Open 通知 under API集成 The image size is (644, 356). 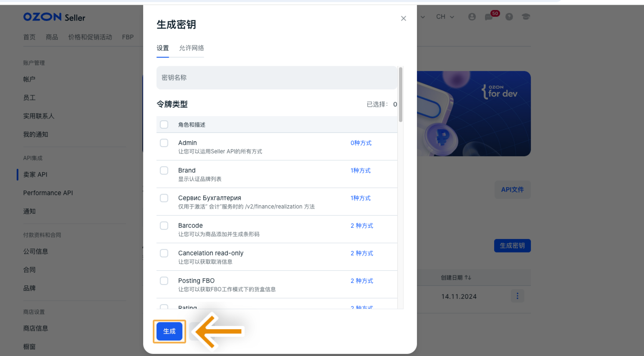(x=29, y=211)
